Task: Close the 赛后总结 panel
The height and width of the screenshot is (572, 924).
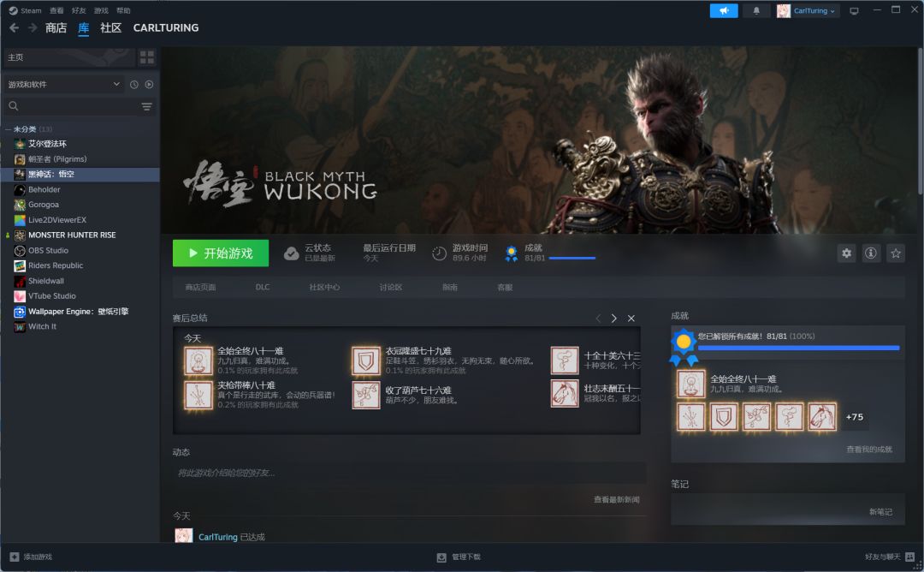Action: click(x=631, y=319)
